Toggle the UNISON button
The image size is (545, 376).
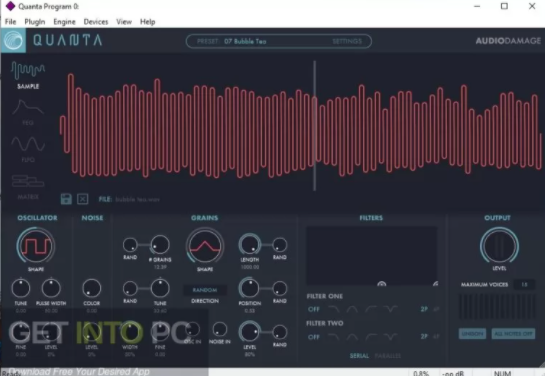click(x=472, y=334)
